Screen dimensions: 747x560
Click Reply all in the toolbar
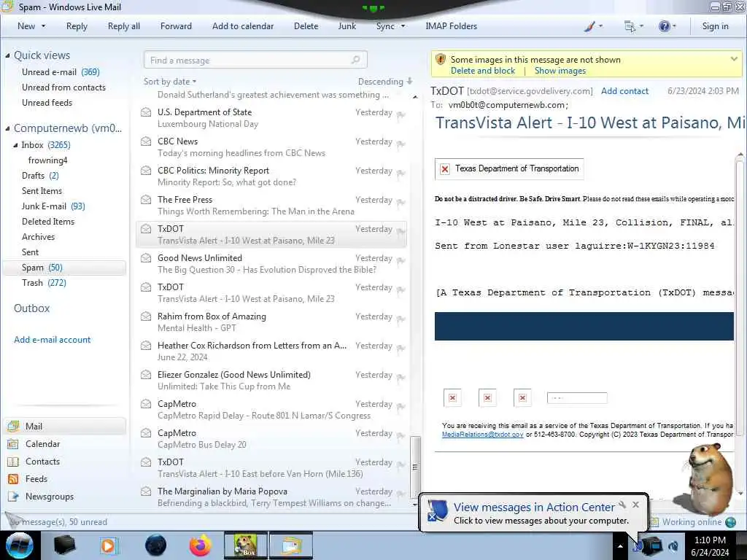tap(124, 26)
